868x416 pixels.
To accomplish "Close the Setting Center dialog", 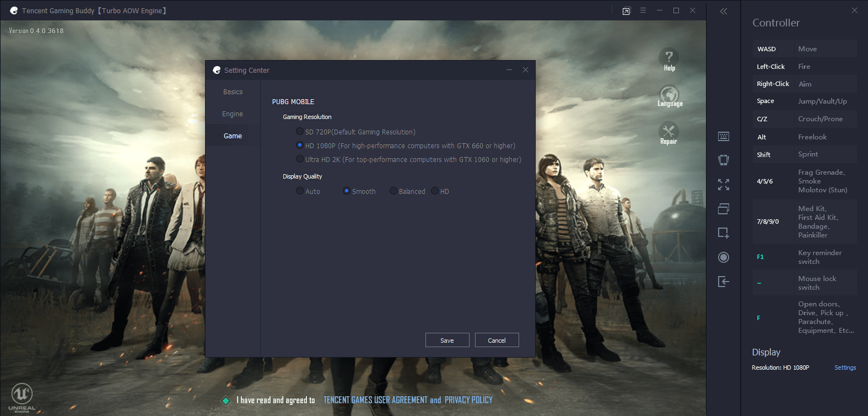I will (526, 70).
